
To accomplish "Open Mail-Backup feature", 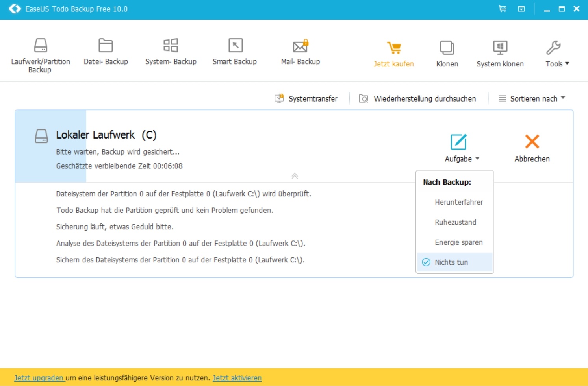I will click(300, 52).
